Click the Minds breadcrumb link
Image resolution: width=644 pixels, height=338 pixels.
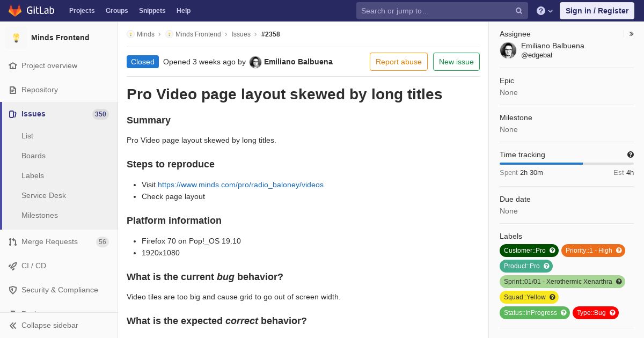pos(145,34)
